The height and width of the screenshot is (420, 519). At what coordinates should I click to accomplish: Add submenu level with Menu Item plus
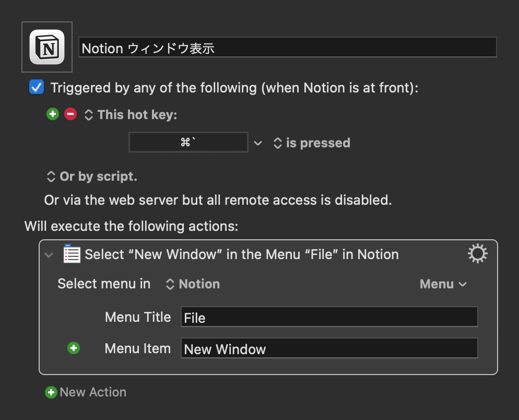pyautogui.click(x=74, y=348)
